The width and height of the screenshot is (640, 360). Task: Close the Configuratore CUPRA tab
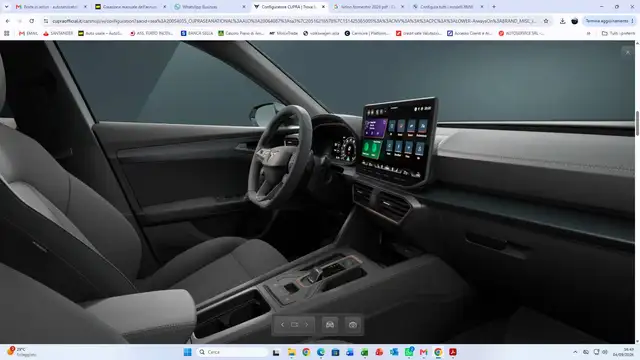pos(323,7)
